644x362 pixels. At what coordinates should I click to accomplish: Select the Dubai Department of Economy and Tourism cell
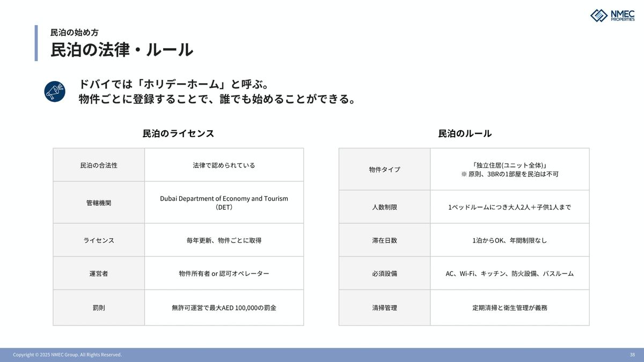pos(224,202)
